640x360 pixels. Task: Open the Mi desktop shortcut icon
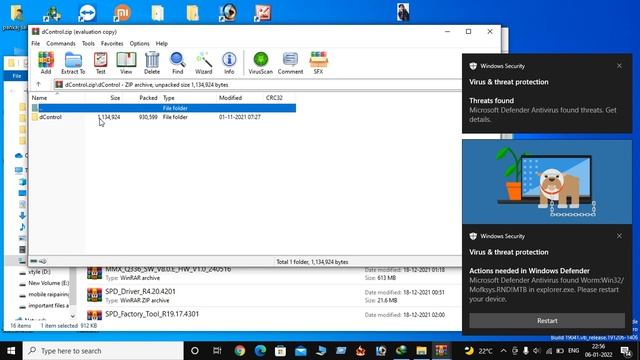[x=122, y=13]
